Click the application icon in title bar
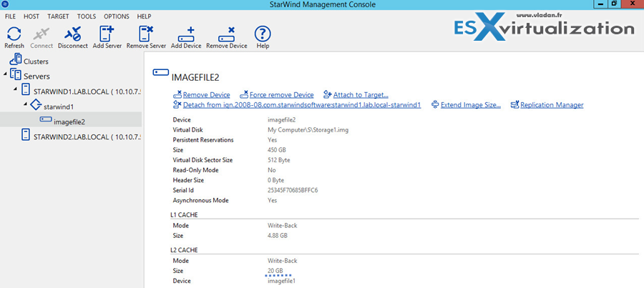The height and width of the screenshot is (288, 644). click(5, 4)
